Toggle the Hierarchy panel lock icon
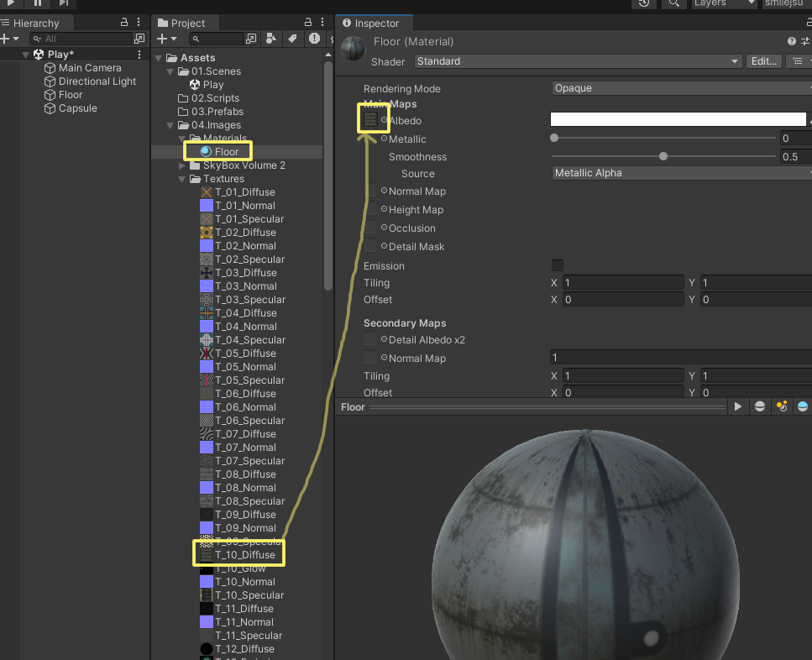The width and height of the screenshot is (812, 660). tap(124, 23)
